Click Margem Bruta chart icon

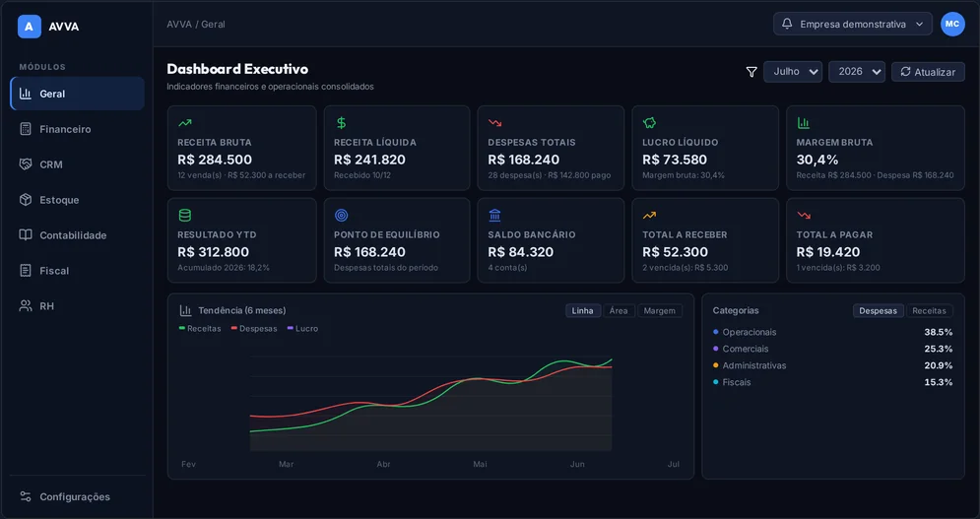coord(803,123)
